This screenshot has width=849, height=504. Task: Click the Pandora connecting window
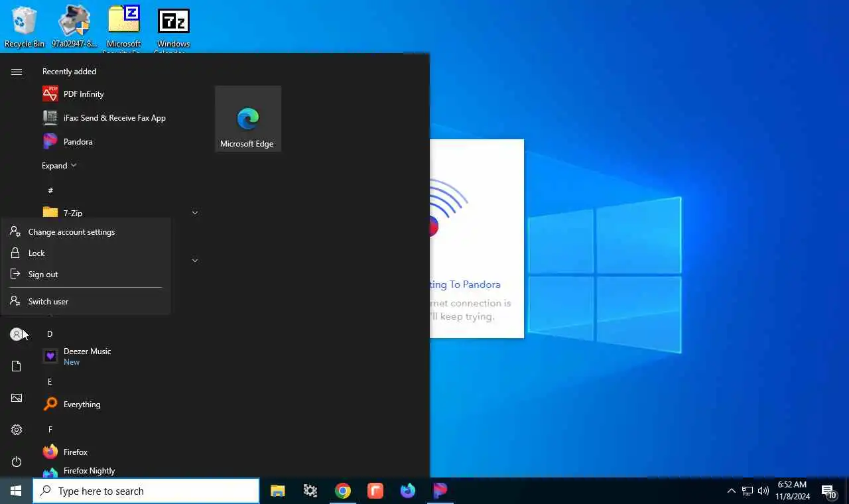477,239
